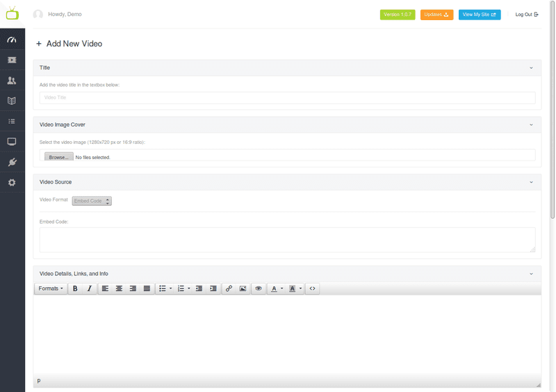Open the list sidebar icon

12,122
